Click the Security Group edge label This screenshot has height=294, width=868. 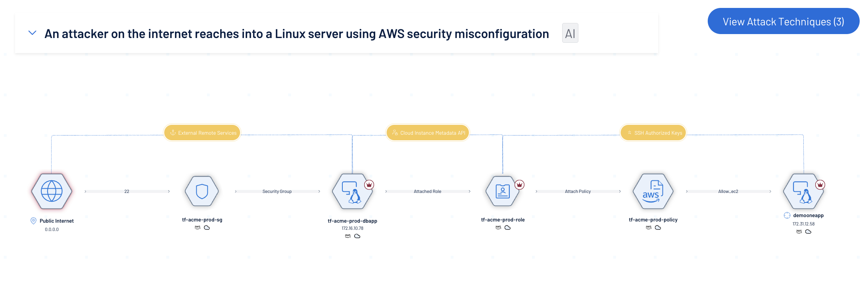tap(277, 191)
